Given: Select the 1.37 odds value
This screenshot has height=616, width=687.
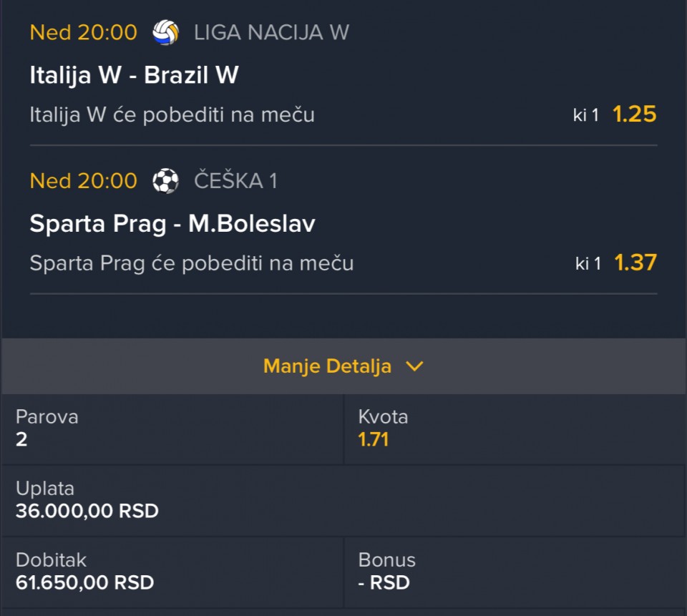Looking at the screenshot, I should [x=635, y=263].
